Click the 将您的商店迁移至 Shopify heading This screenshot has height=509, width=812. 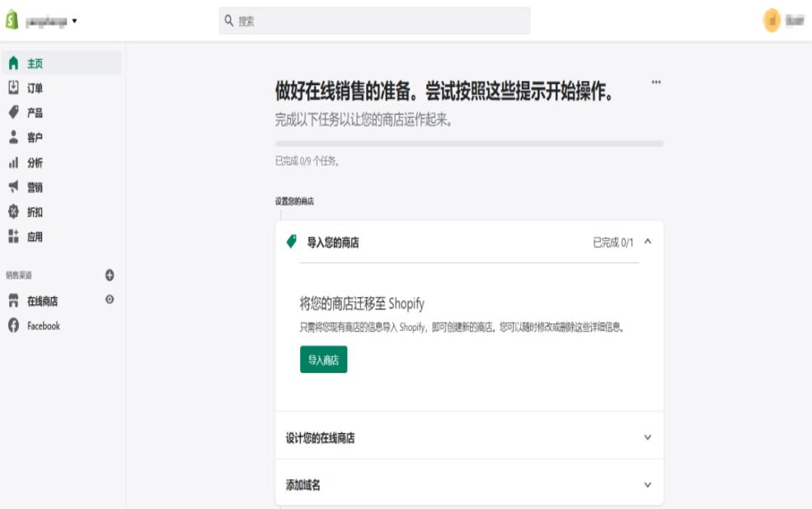[x=362, y=304]
